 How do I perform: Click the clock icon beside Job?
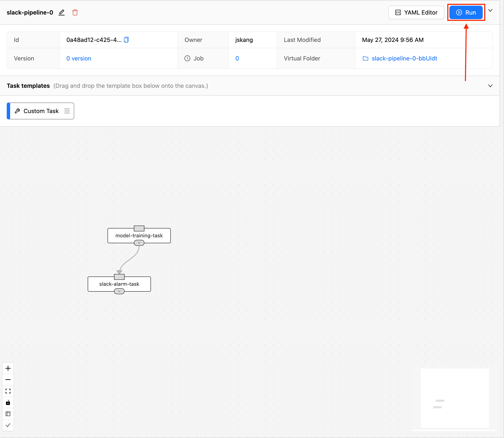tap(187, 58)
